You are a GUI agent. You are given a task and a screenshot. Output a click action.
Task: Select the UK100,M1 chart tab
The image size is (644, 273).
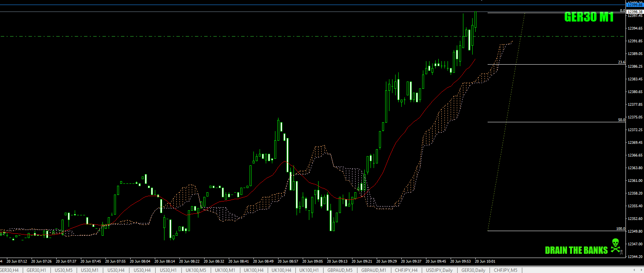(225, 270)
